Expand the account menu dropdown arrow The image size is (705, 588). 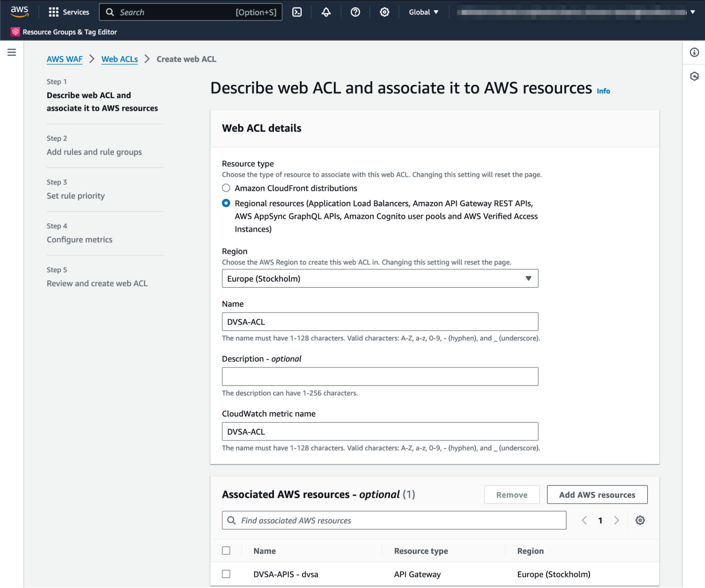[x=693, y=12]
